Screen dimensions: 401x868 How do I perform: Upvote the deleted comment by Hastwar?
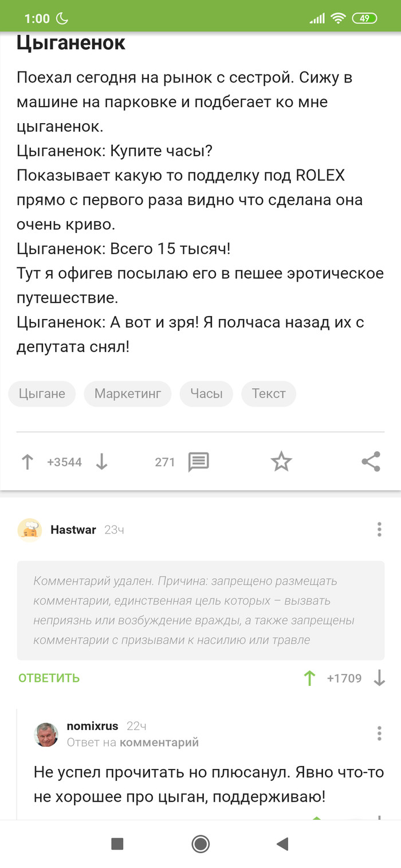[310, 677]
